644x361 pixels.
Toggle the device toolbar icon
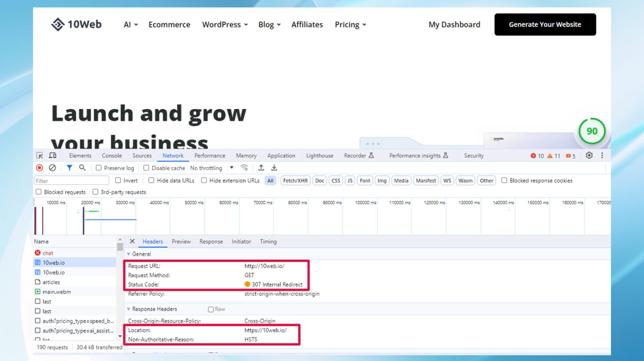tap(53, 155)
